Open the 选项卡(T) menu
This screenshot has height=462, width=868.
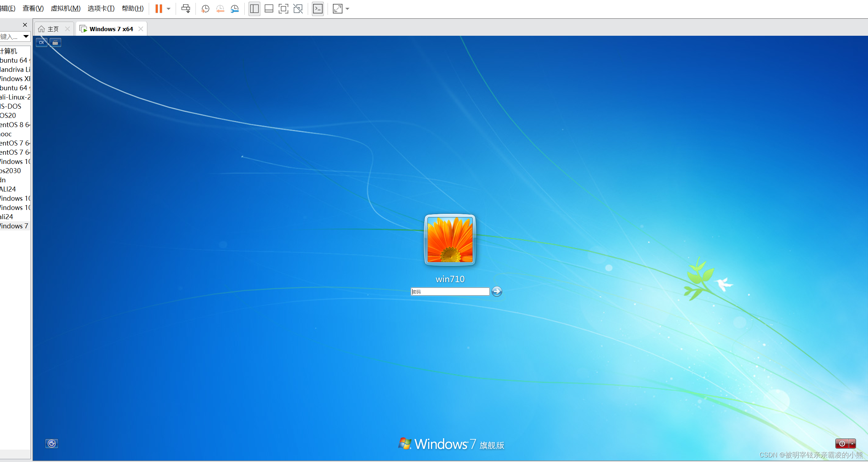tap(101, 8)
